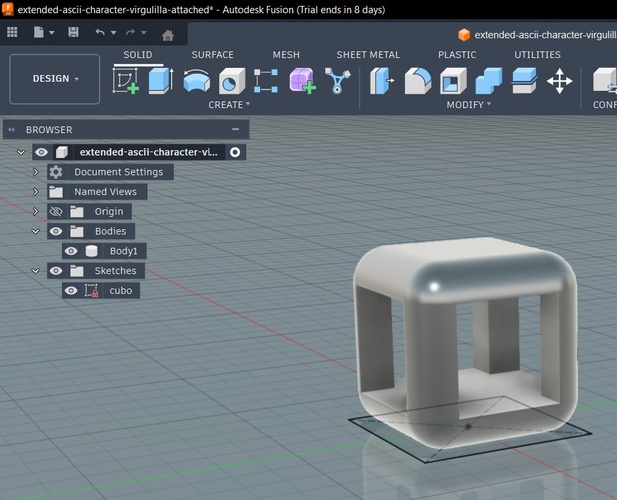The width and height of the screenshot is (617, 500).
Task: Select the Extrude tool
Action: click(161, 81)
